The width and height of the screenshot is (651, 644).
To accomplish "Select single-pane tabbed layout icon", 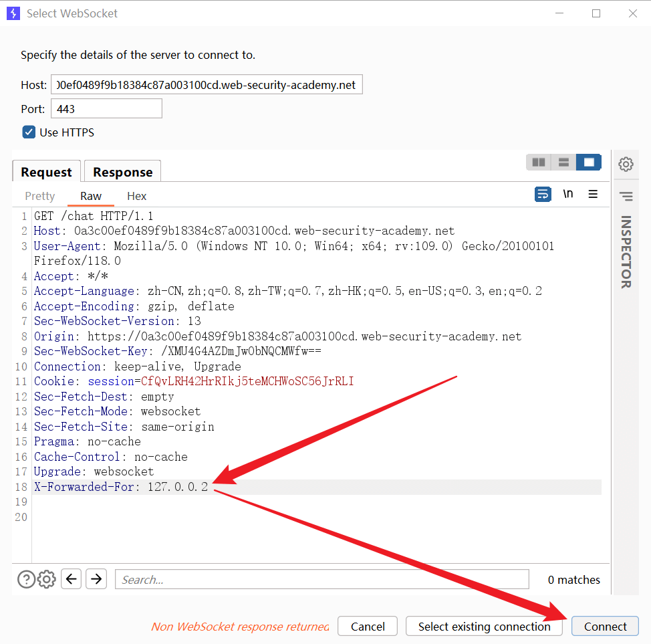I will coord(589,163).
